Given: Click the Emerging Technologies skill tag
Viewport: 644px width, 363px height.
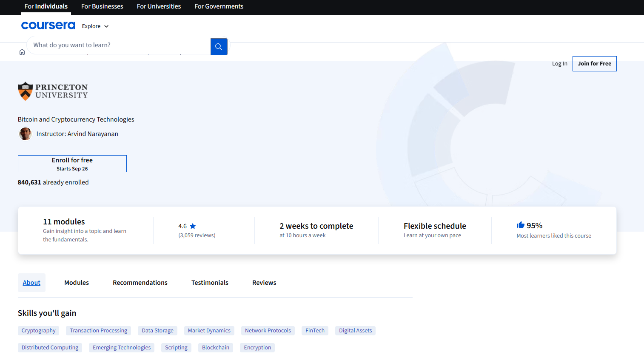Looking at the screenshot, I should (122, 348).
